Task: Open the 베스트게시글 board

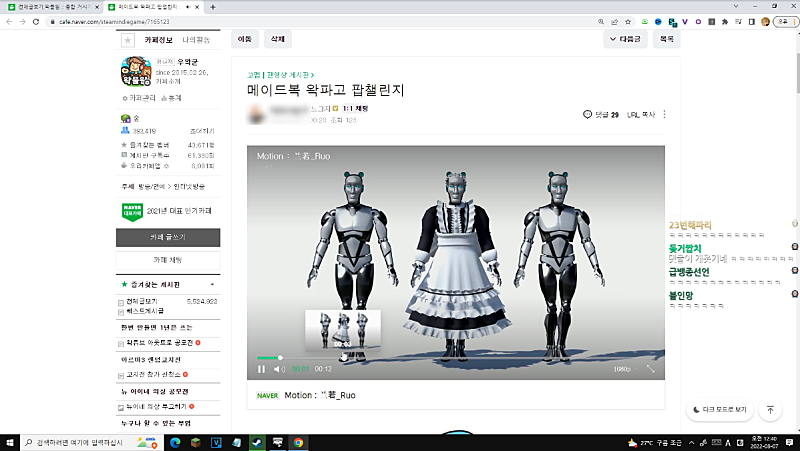Action: pos(145,311)
